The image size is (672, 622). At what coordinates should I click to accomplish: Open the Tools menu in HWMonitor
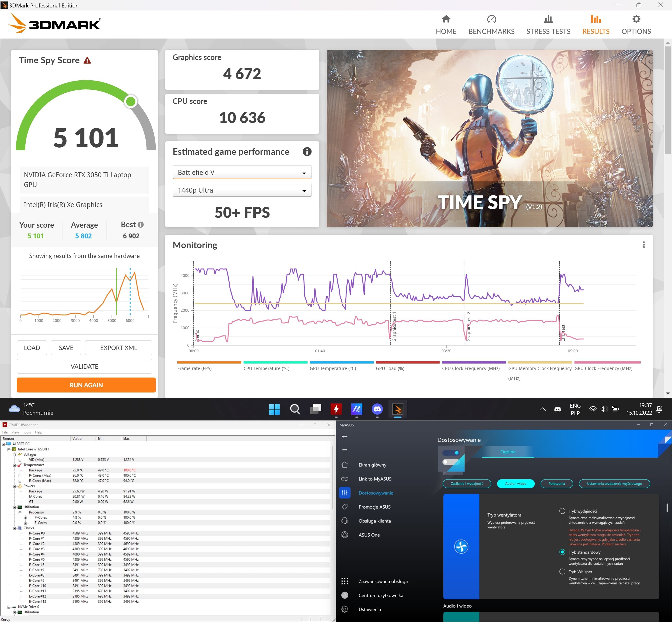pos(27,432)
